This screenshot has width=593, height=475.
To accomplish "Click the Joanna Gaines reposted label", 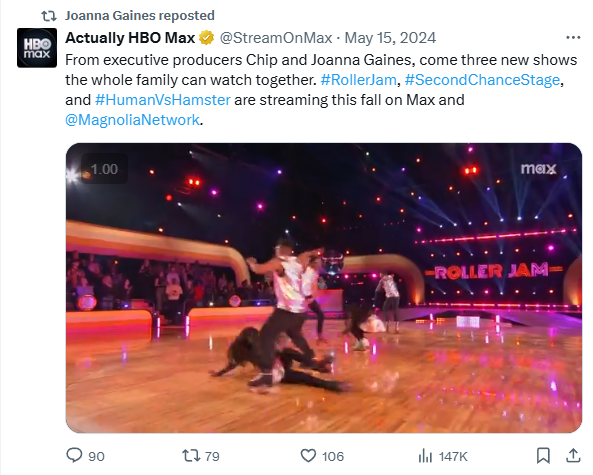I will click(x=140, y=16).
